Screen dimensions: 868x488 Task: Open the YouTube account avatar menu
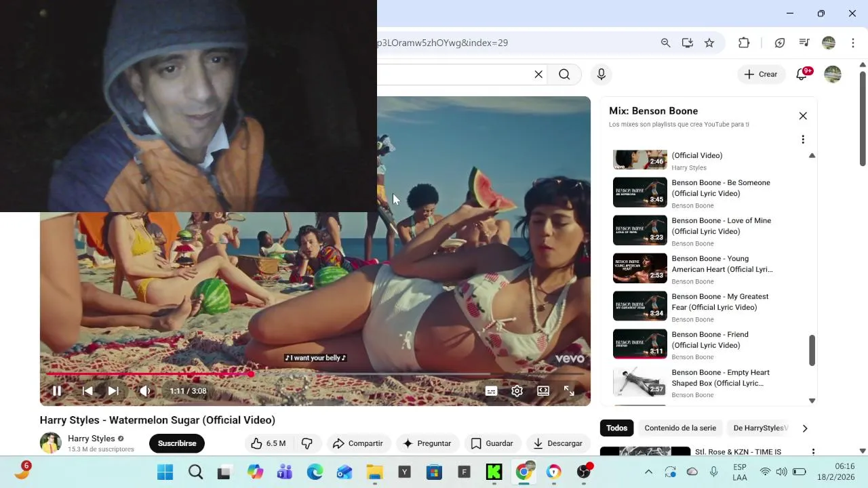(833, 75)
